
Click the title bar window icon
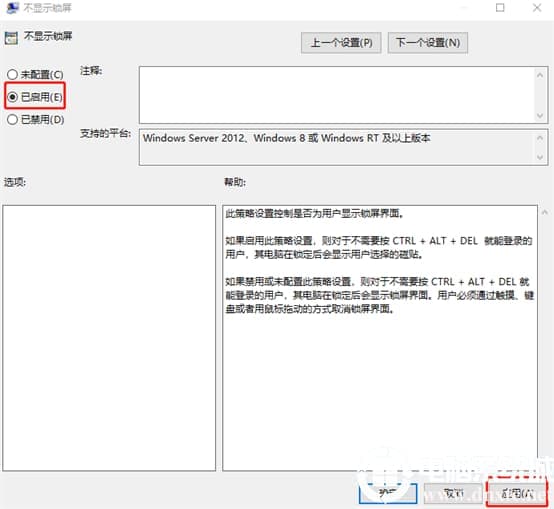[12, 7]
